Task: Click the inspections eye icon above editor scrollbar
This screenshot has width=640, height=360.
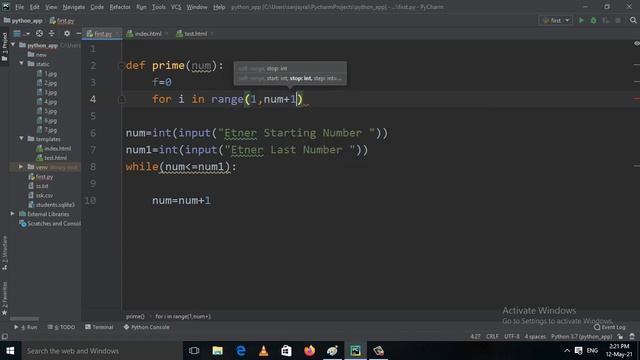Action: [x=636, y=44]
